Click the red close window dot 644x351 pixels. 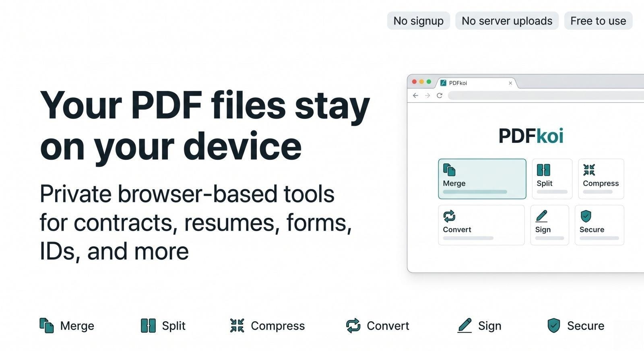pos(414,82)
